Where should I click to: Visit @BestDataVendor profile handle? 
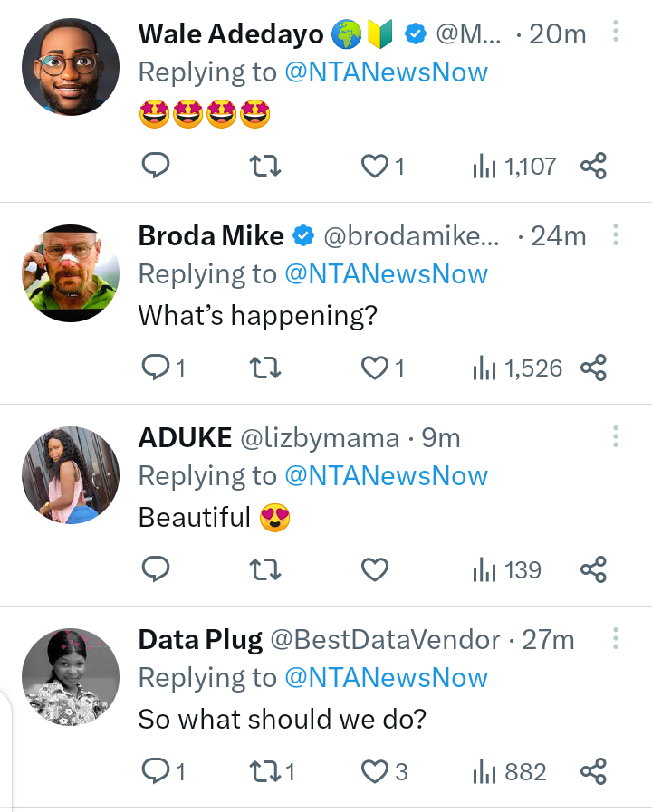click(x=385, y=640)
